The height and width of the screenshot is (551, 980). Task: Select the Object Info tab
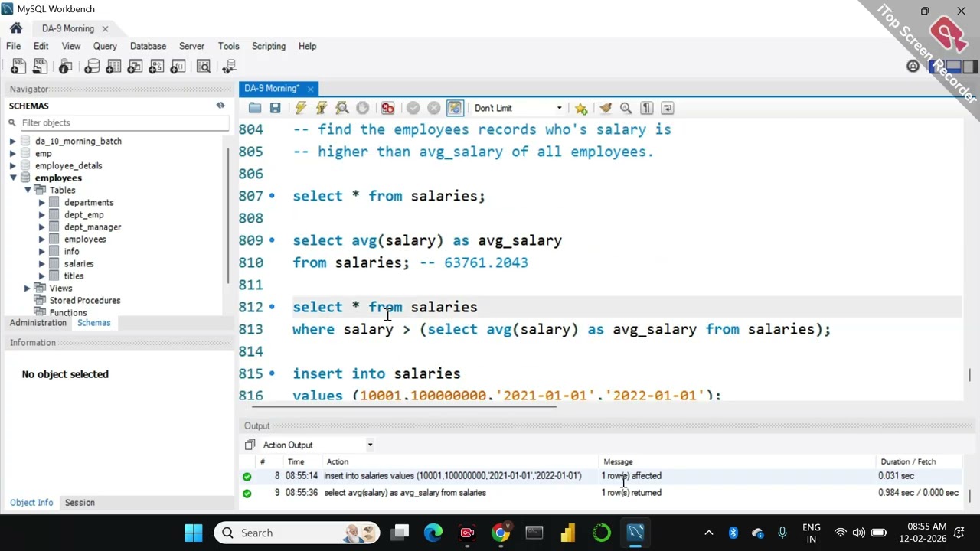(x=31, y=502)
